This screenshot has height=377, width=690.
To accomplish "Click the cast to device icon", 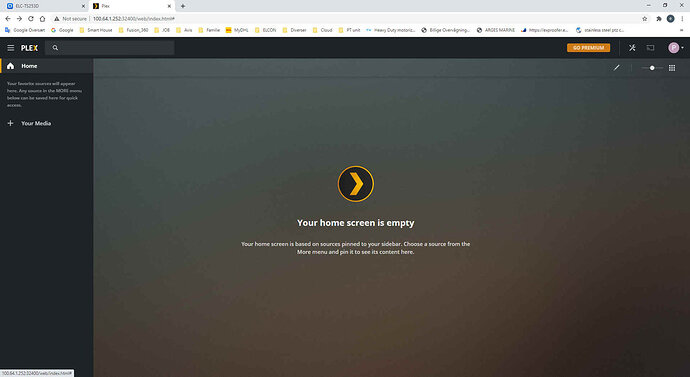I will click(x=650, y=48).
